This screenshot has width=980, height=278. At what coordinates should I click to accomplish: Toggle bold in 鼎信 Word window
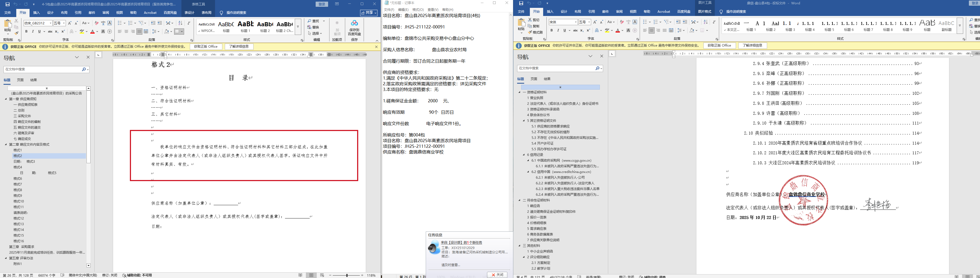(x=551, y=30)
